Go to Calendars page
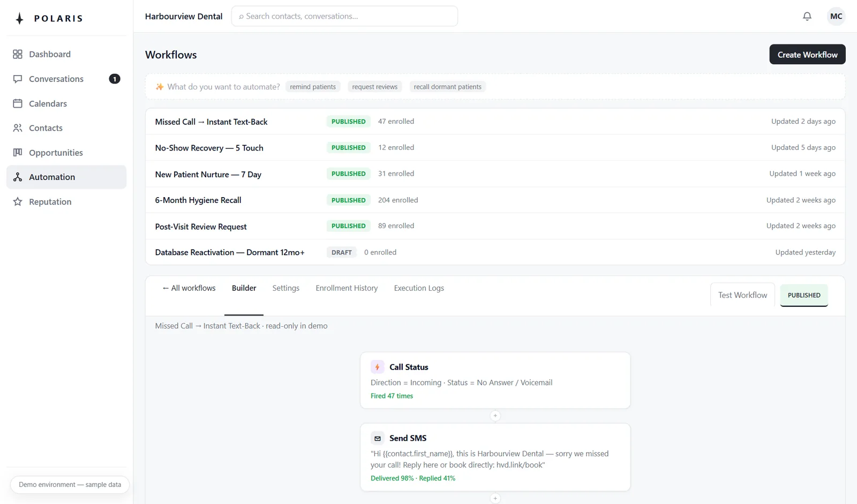Screen dimensions: 857x504 (66, 103)
